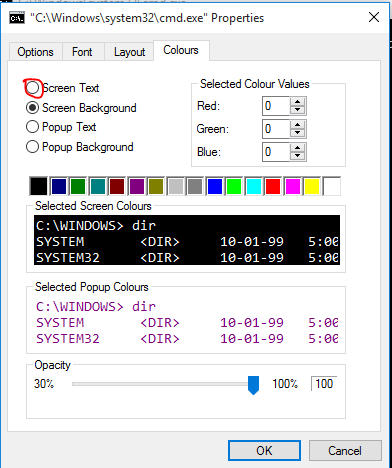Decrease the Green value with down arrow
The width and height of the screenshot is (392, 468).
click(x=298, y=133)
